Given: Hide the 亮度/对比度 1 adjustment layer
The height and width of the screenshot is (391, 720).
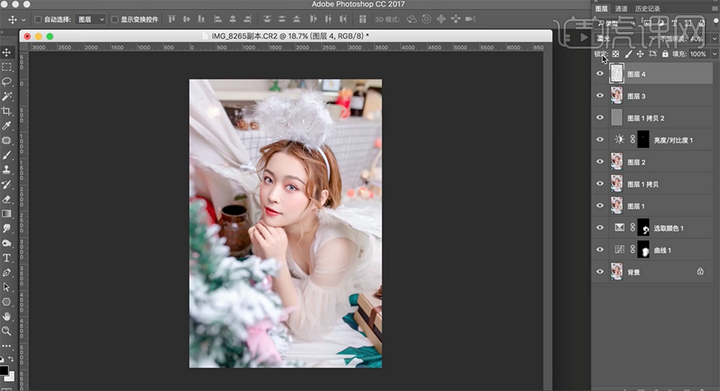Looking at the screenshot, I should click(x=600, y=140).
